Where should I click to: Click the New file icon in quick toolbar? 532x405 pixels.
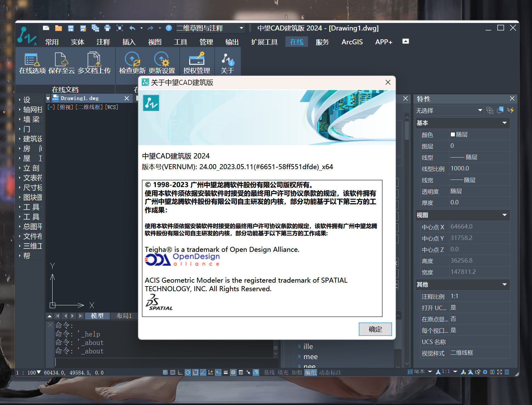point(46,28)
